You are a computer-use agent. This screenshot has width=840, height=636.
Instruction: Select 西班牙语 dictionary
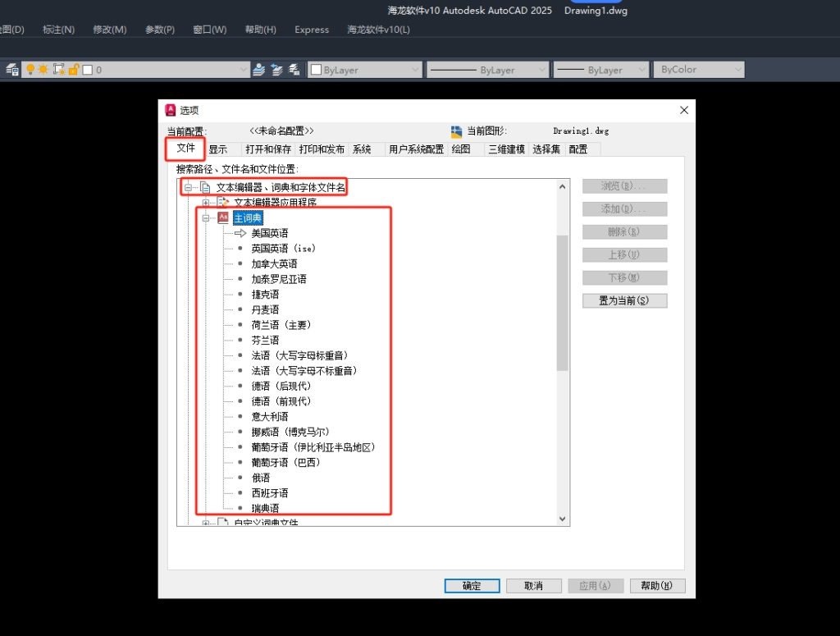[269, 493]
